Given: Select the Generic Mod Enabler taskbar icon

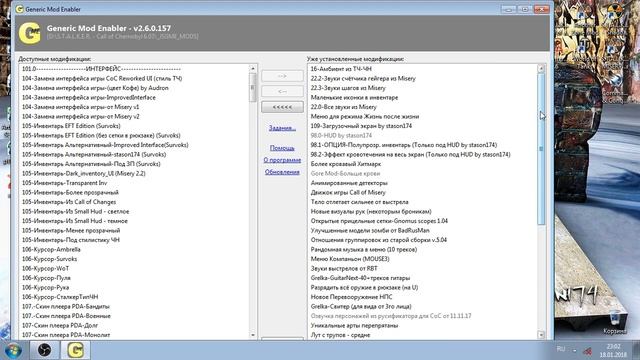Looking at the screenshot, I should [76, 350].
